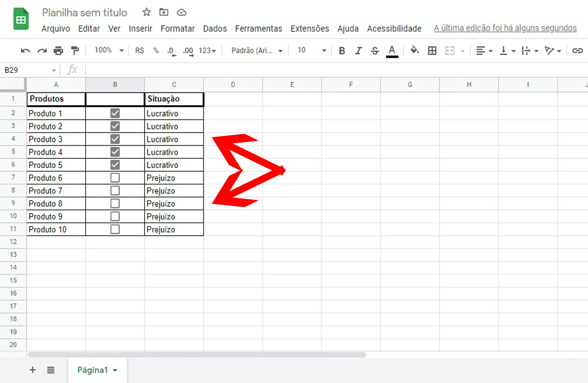Open Google Sheets home icon
This screenshot has height=383, width=588.
point(21,19)
